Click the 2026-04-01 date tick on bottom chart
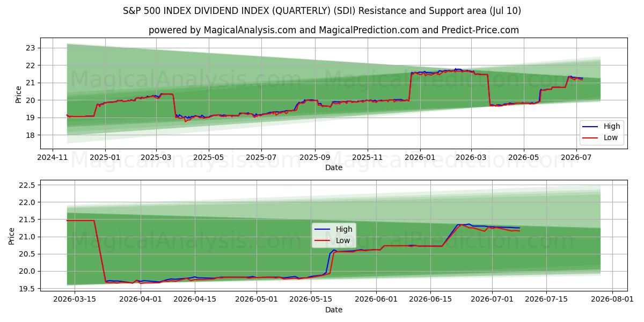This screenshot has width=644, height=322. coord(141,300)
